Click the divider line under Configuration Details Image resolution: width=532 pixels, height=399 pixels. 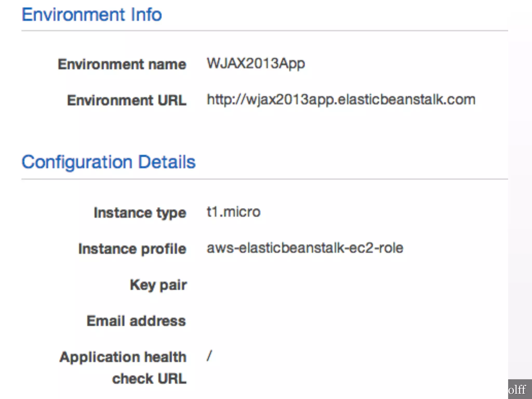(264, 179)
